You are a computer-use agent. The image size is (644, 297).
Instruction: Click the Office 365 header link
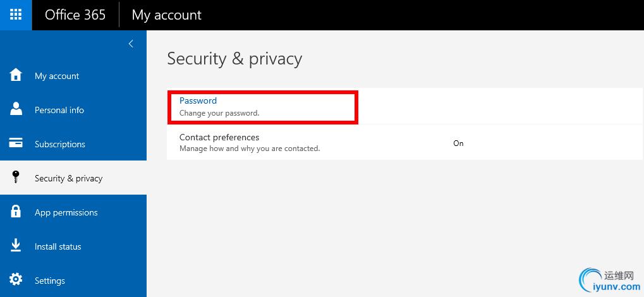coord(75,15)
